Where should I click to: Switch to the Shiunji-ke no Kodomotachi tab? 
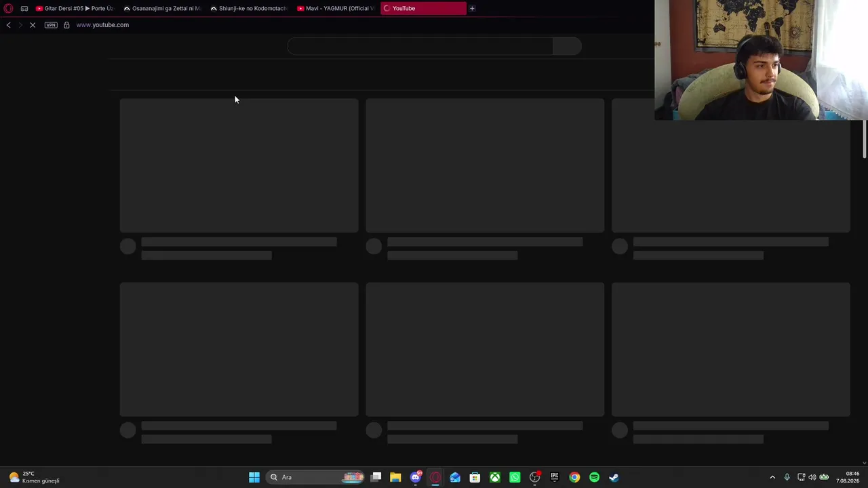point(249,8)
